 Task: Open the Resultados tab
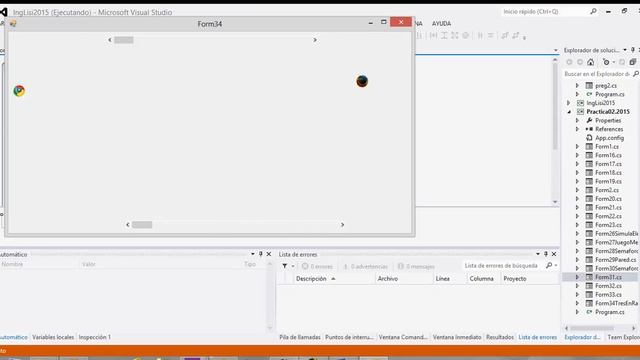coord(500,337)
